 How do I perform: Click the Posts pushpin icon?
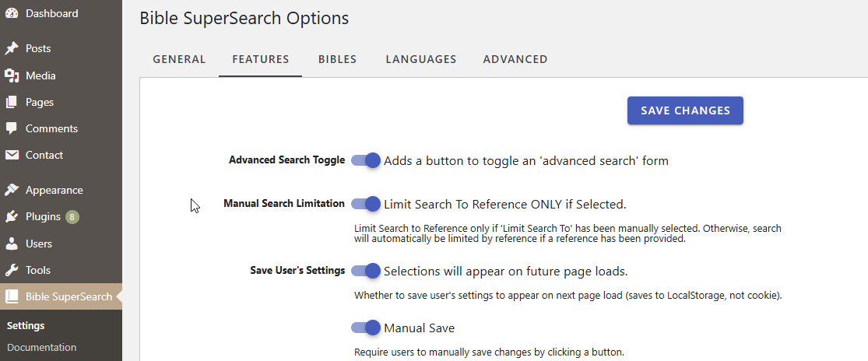click(12, 49)
